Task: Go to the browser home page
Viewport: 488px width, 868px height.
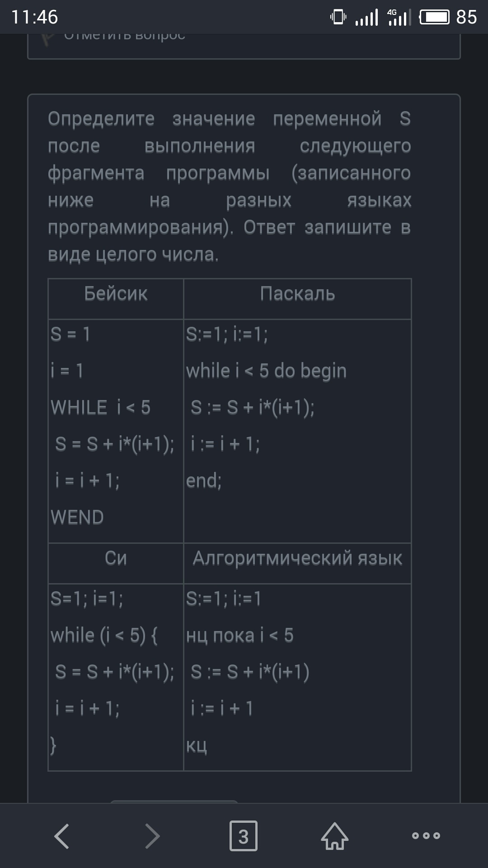Action: (335, 836)
